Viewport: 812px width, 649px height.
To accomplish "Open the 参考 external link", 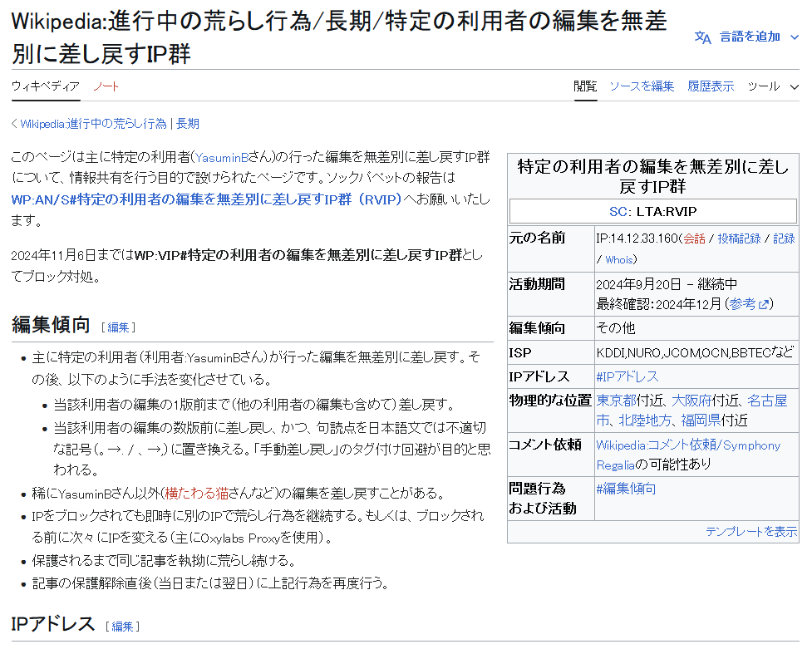I will 743,304.
